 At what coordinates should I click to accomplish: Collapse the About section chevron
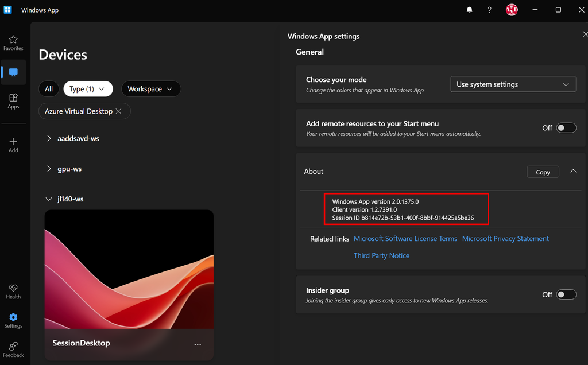pyautogui.click(x=573, y=171)
